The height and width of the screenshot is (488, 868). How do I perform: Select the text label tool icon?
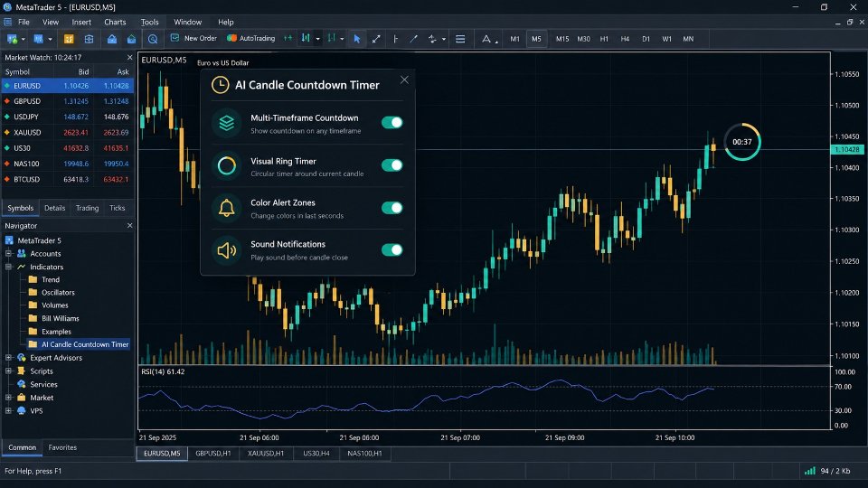(486, 39)
